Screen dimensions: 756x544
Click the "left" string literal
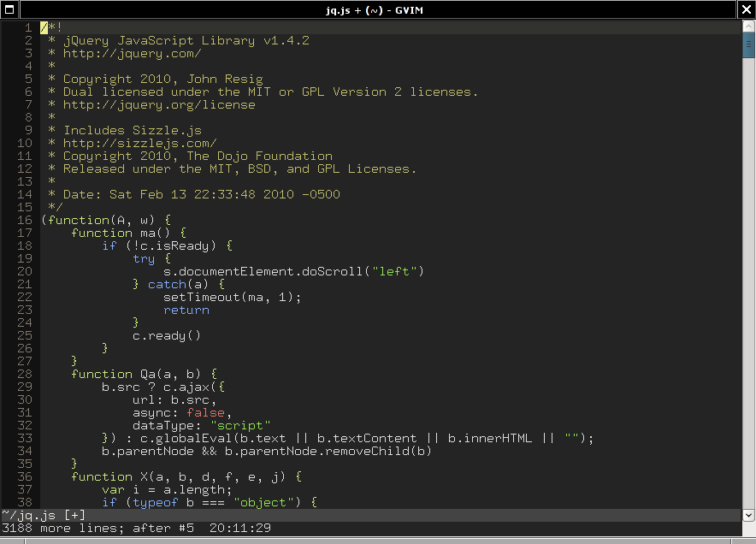click(x=394, y=271)
